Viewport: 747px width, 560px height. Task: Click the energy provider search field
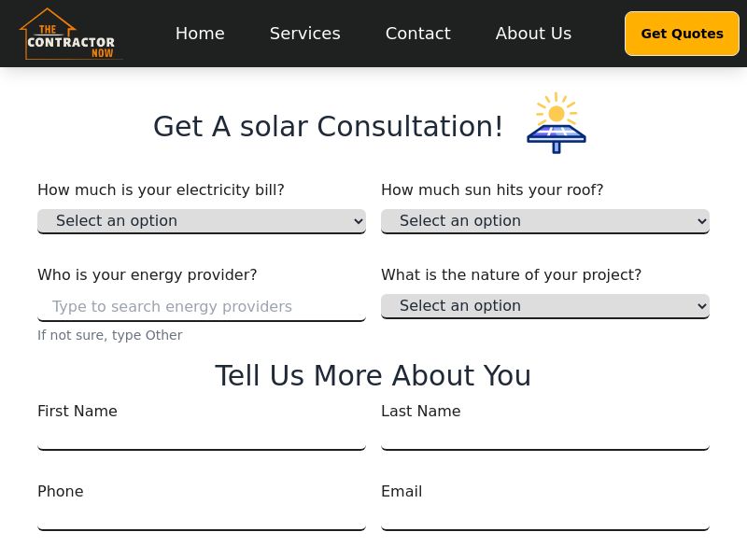pyautogui.click(x=202, y=306)
